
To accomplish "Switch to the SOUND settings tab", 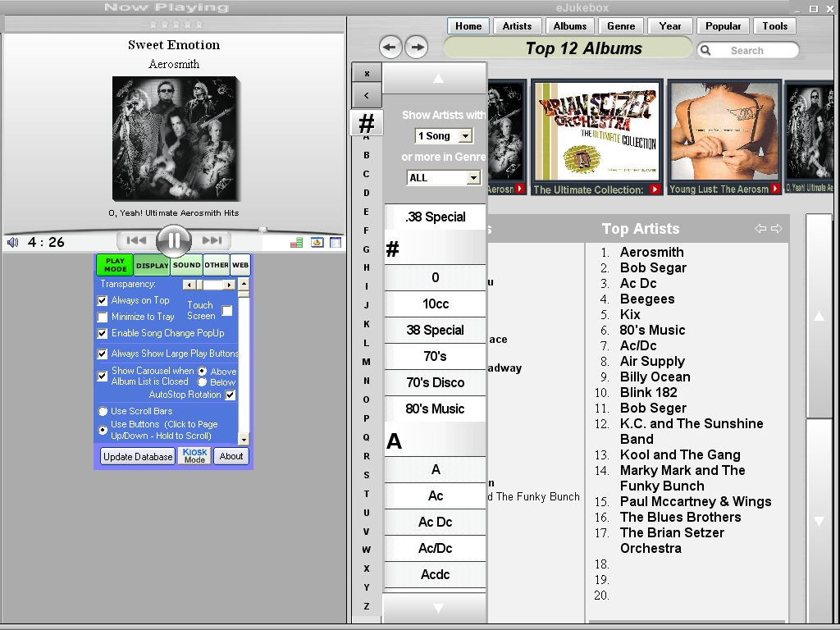I will click(x=186, y=265).
